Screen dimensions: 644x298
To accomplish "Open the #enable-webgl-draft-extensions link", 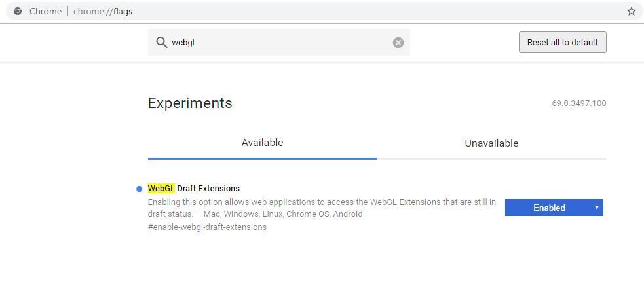I will click(207, 227).
